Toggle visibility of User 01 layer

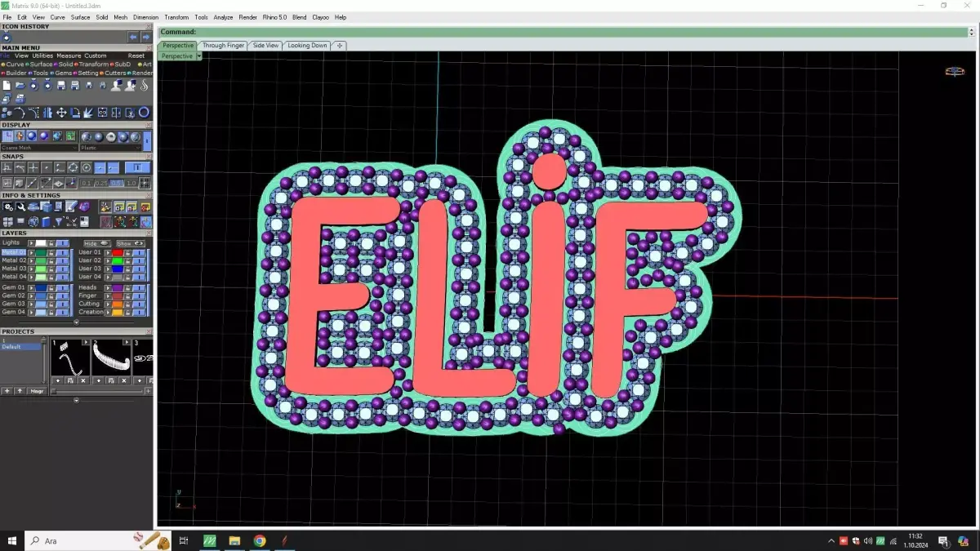(x=139, y=253)
